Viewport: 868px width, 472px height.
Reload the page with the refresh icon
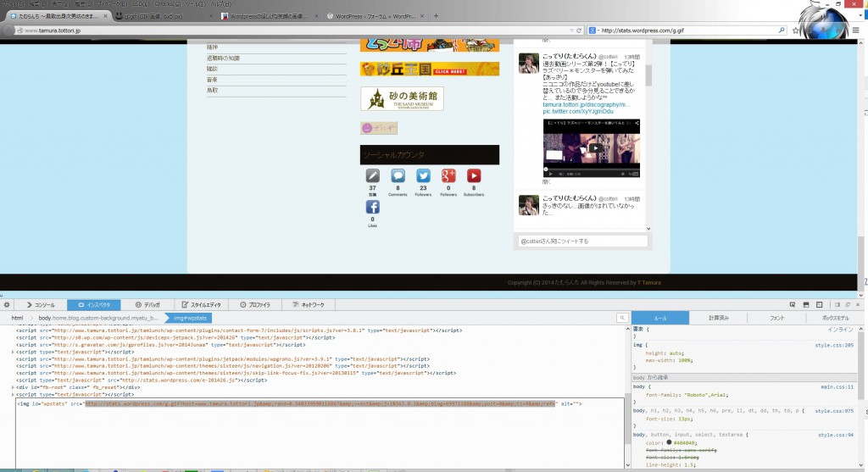579,31
